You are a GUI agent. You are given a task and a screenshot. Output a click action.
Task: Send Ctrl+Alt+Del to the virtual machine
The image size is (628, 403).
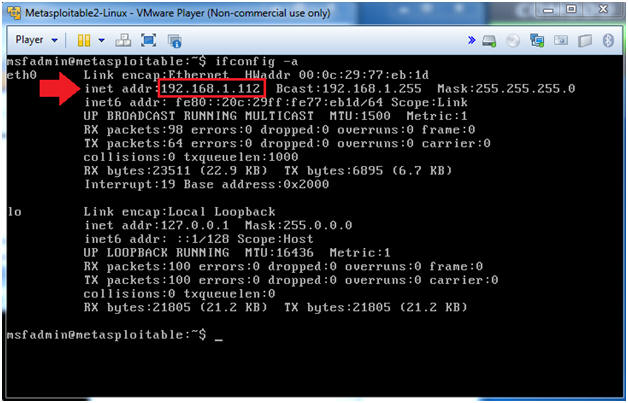[x=123, y=40]
